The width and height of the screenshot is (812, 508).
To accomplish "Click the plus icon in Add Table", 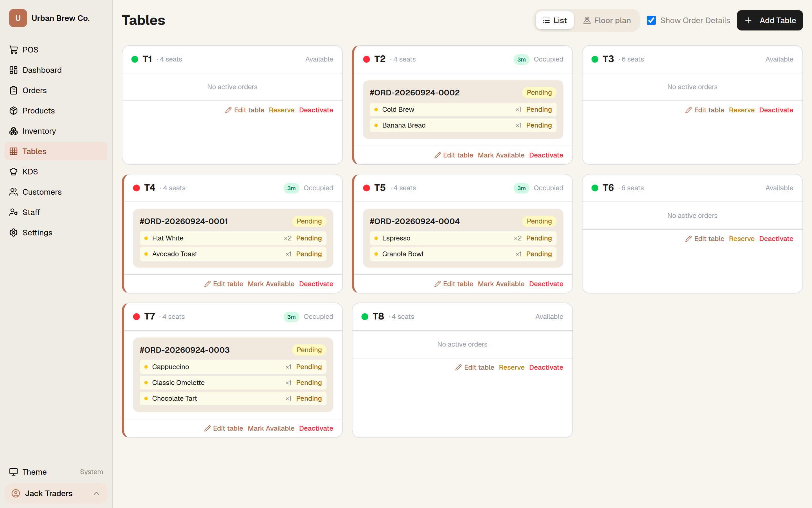I will pos(748,21).
